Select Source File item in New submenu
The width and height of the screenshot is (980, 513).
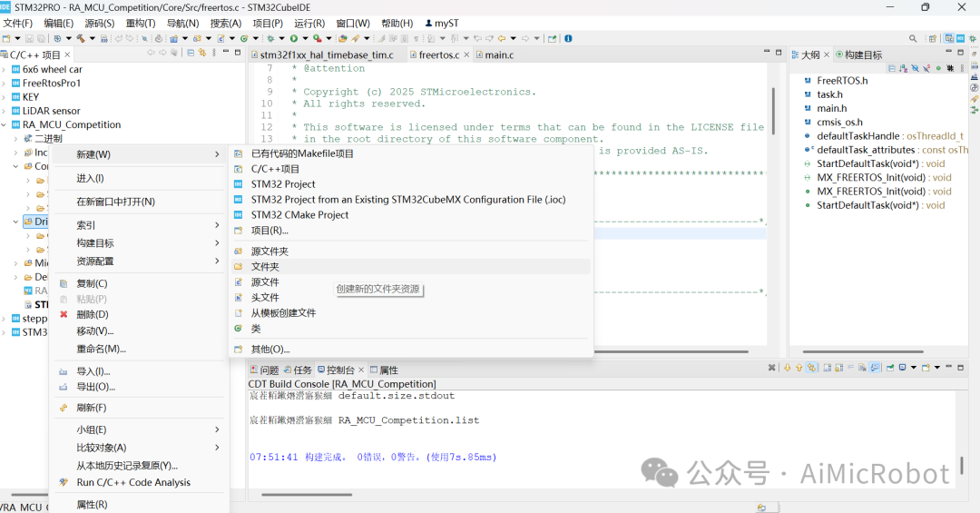pyautogui.click(x=411, y=282)
